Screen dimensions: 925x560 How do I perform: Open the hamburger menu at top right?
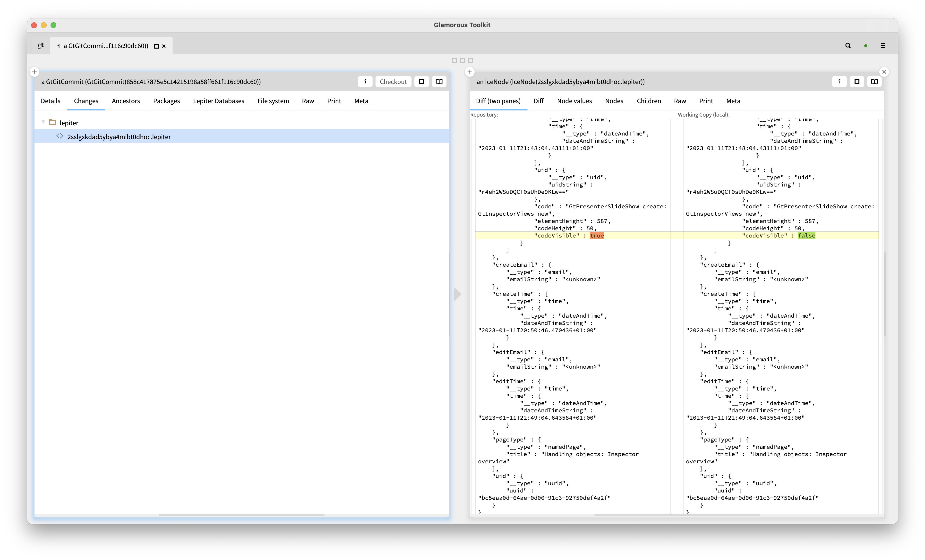pos(883,45)
